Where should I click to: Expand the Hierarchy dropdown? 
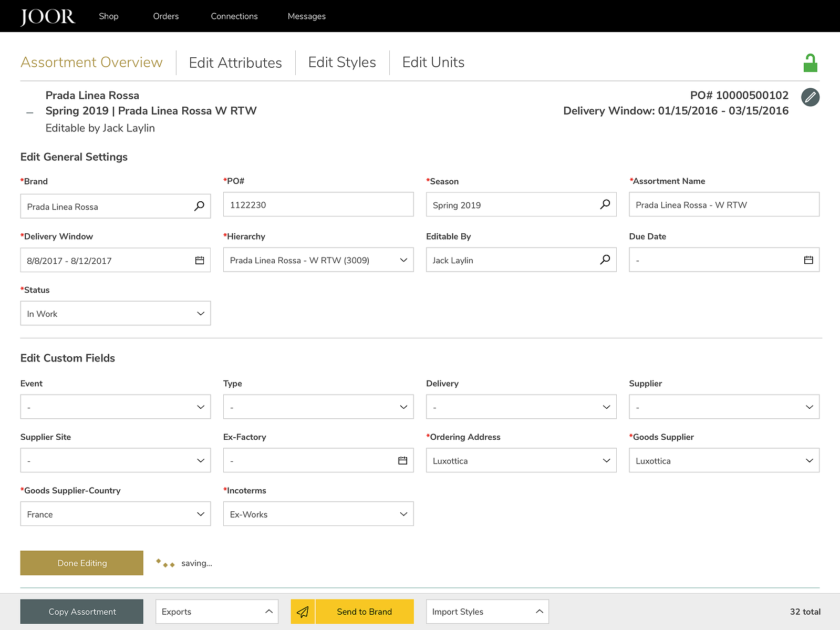tap(318, 260)
